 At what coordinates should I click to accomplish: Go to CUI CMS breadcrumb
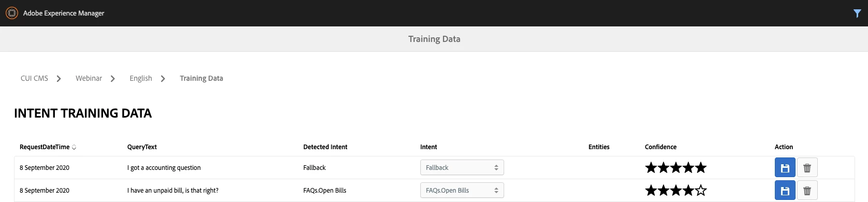(x=34, y=78)
